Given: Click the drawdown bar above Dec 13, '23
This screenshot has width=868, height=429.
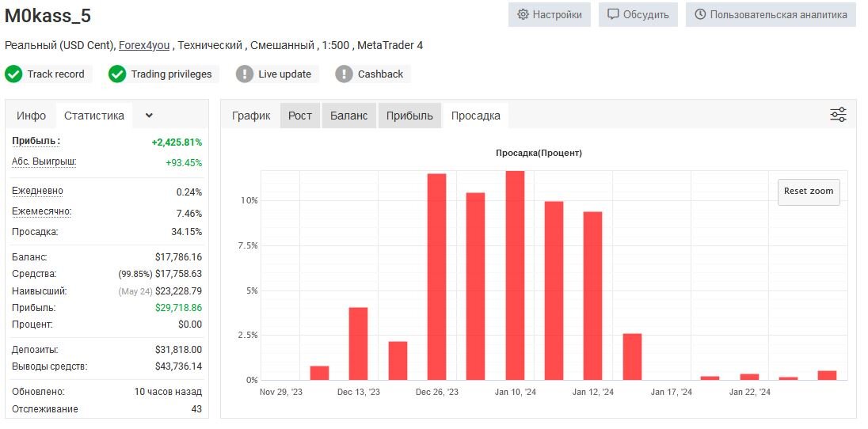Looking at the screenshot, I should 358,344.
